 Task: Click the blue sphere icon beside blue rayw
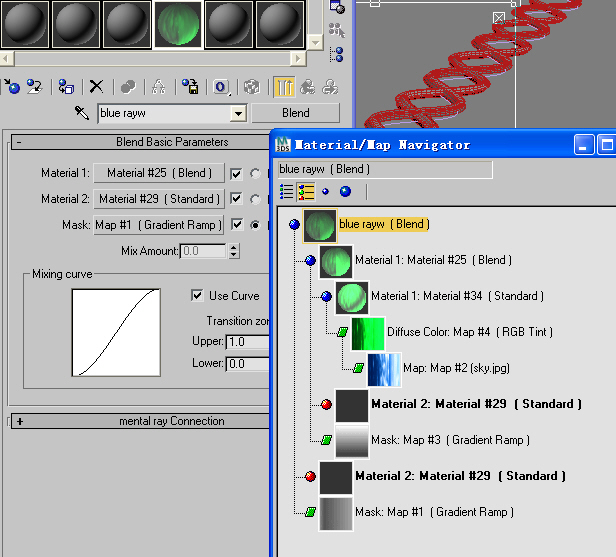(294, 225)
